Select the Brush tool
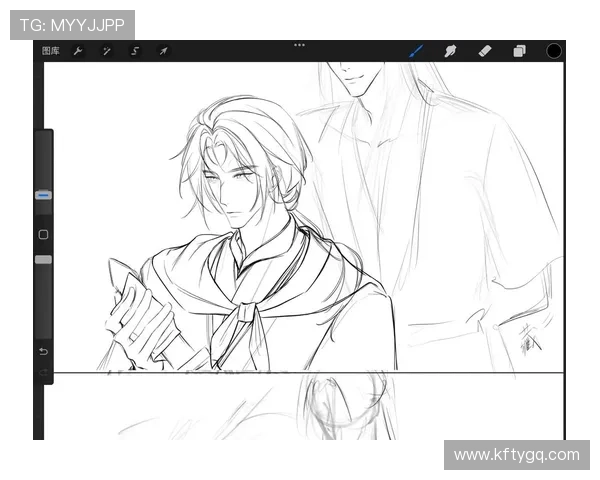600x480 pixels. [x=417, y=51]
